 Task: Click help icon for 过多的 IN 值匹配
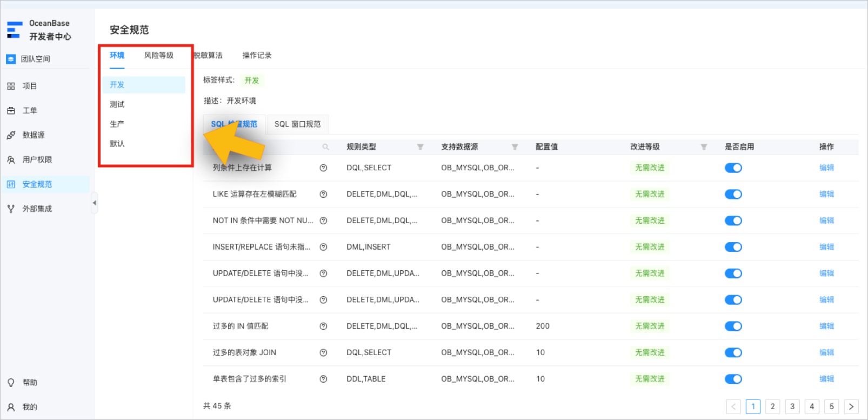323,326
